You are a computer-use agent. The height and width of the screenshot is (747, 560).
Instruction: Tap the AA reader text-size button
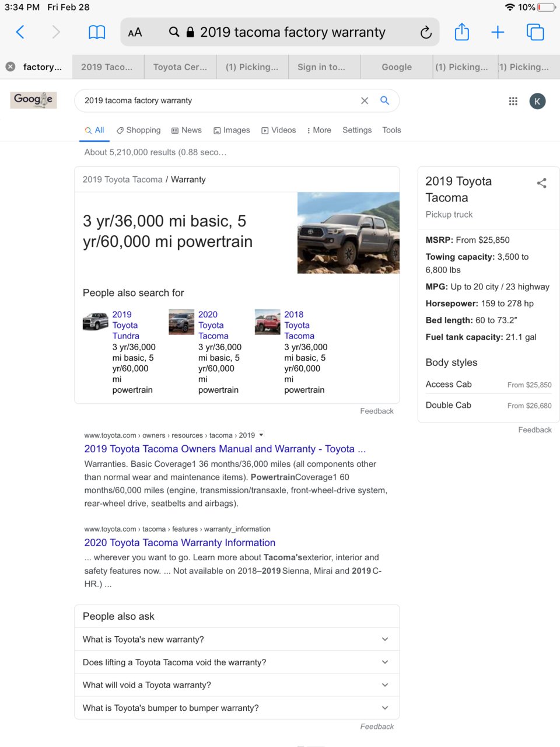pyautogui.click(x=135, y=33)
